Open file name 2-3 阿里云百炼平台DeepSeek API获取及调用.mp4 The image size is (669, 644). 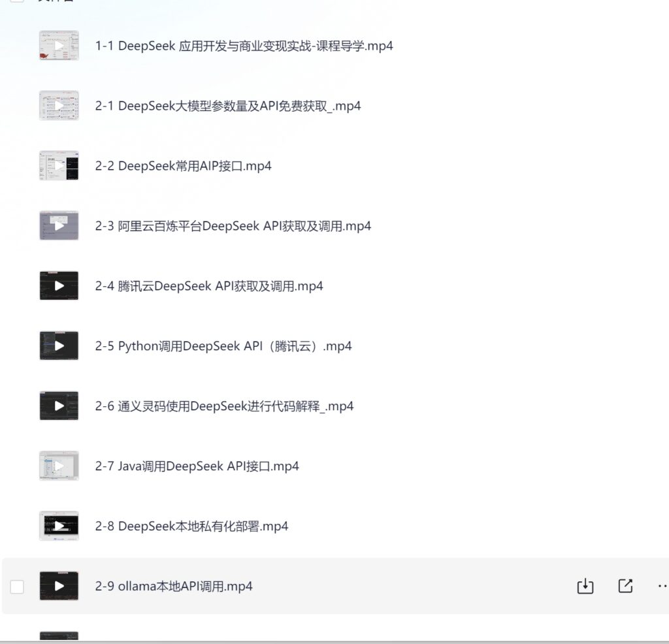(x=233, y=225)
